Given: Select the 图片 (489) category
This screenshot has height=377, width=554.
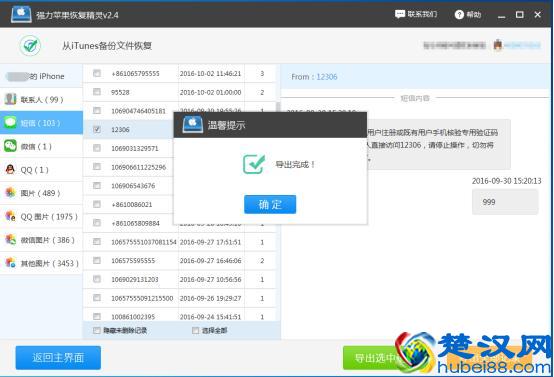Looking at the screenshot, I should 41,193.
